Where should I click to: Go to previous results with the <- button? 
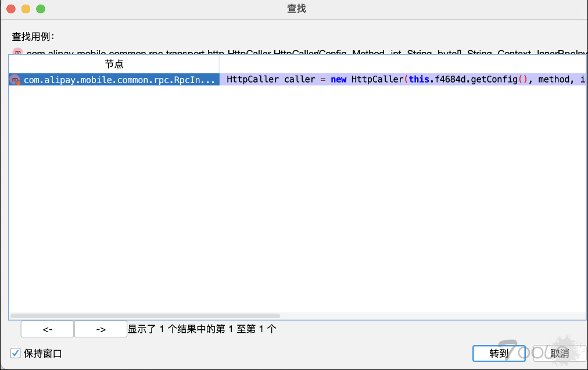coord(48,329)
